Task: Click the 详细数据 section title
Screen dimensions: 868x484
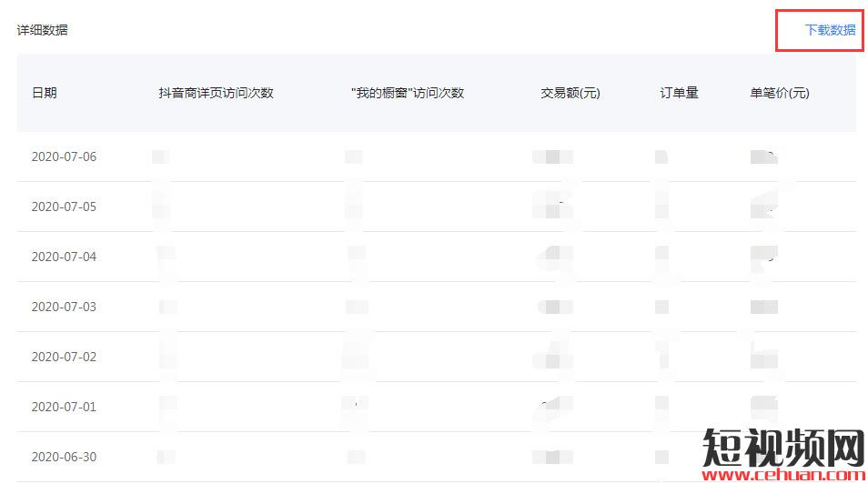Action: [x=42, y=30]
